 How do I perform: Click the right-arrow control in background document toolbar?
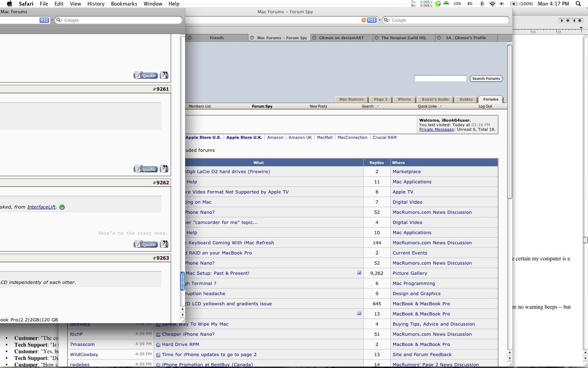click(562, 20)
